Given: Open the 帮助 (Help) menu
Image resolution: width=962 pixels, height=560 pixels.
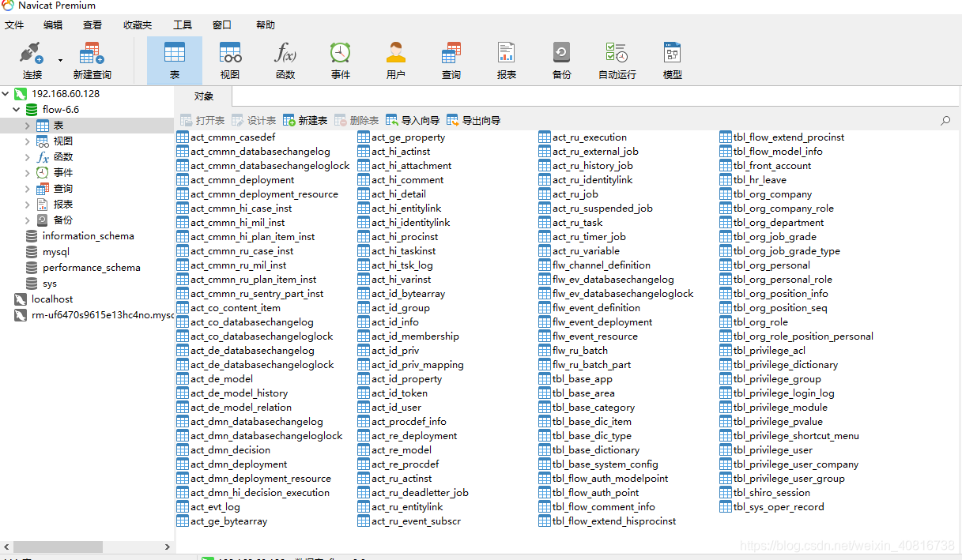Looking at the screenshot, I should click(x=266, y=25).
